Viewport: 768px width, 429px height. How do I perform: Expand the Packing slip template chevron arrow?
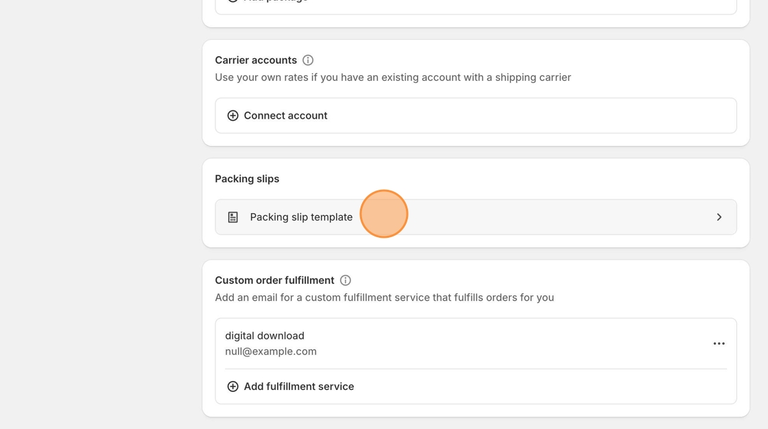click(x=718, y=217)
